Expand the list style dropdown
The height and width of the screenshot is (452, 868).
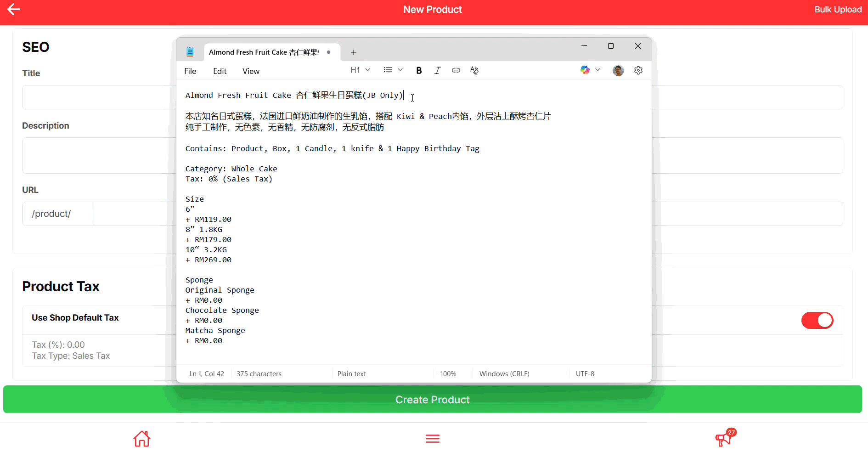(393, 70)
